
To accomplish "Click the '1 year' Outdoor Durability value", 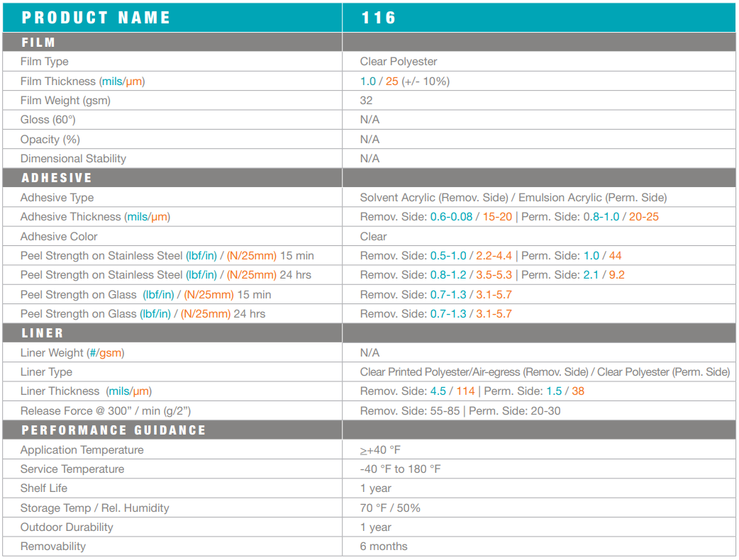I will pos(376,528).
